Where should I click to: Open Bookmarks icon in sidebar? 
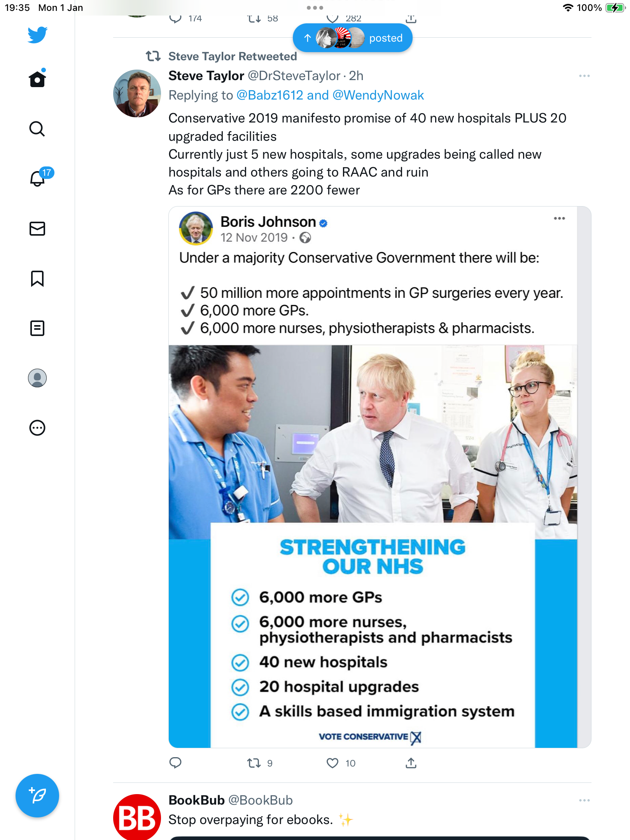[x=37, y=278]
